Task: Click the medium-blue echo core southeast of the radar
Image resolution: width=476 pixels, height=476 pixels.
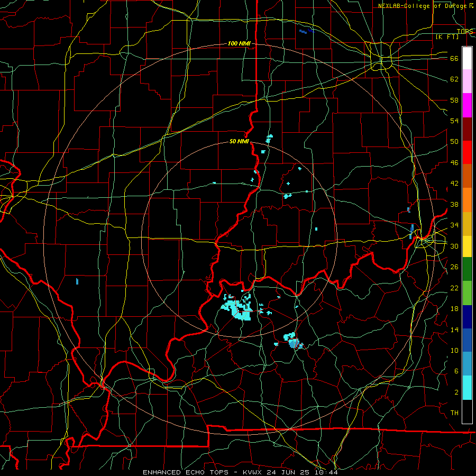Action: 293,344
